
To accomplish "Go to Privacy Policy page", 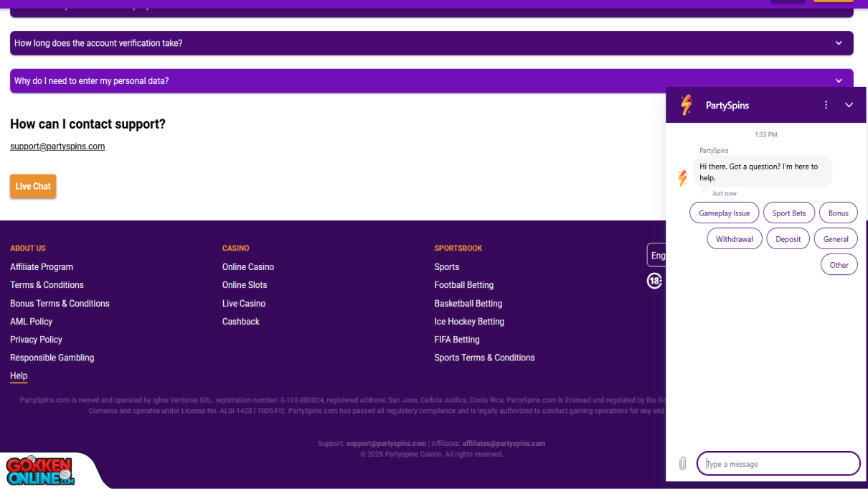I will (x=36, y=340).
